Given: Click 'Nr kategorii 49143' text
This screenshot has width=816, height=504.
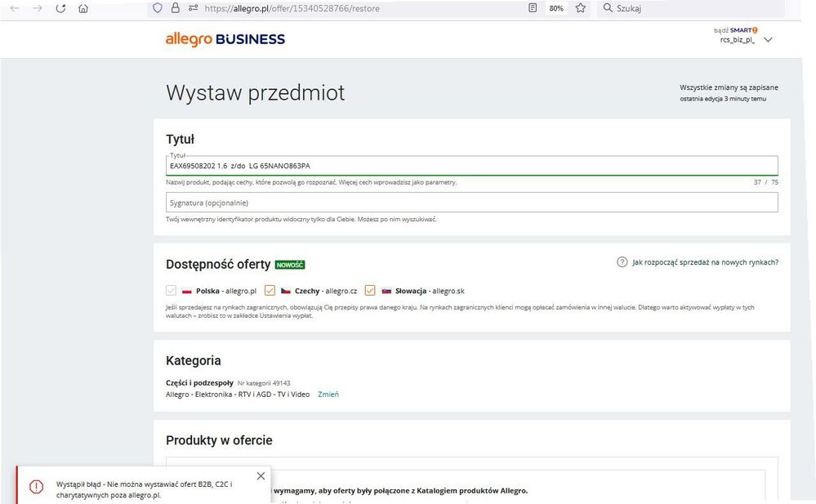Looking at the screenshot, I should pyautogui.click(x=264, y=383).
